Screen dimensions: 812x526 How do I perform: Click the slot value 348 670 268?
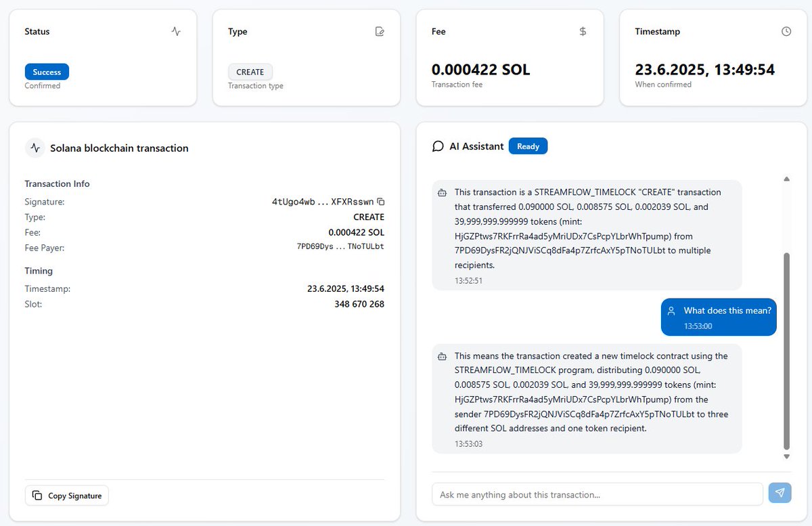(359, 304)
